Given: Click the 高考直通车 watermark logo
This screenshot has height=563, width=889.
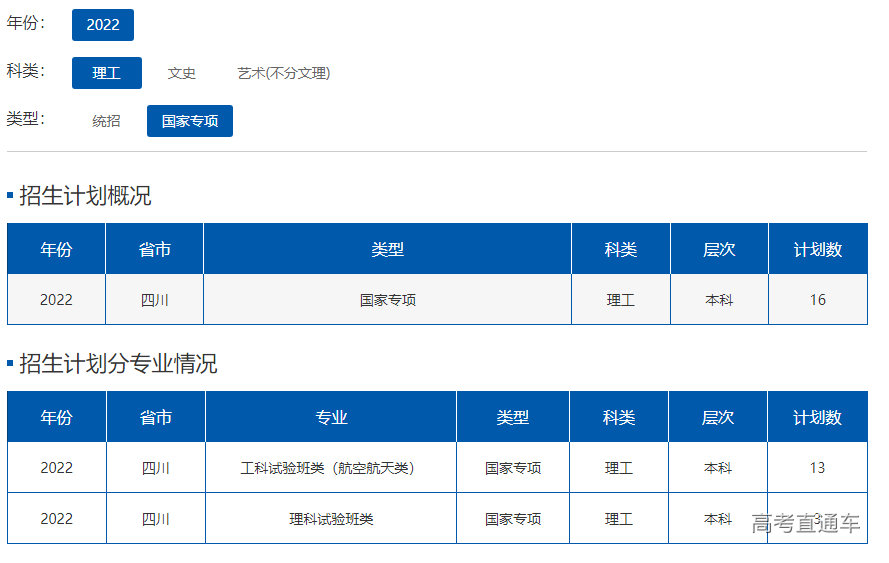Looking at the screenshot, I should [x=805, y=523].
